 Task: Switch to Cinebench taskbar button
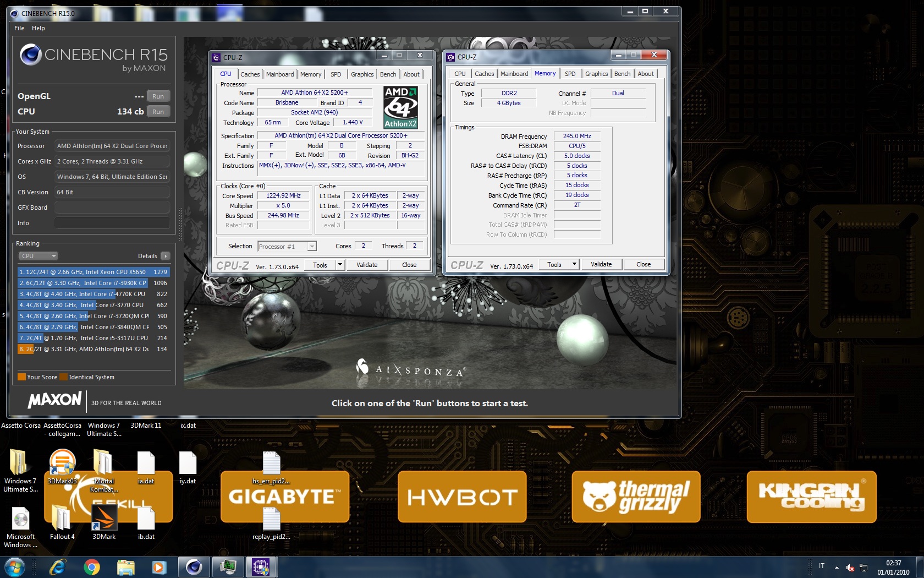click(194, 567)
